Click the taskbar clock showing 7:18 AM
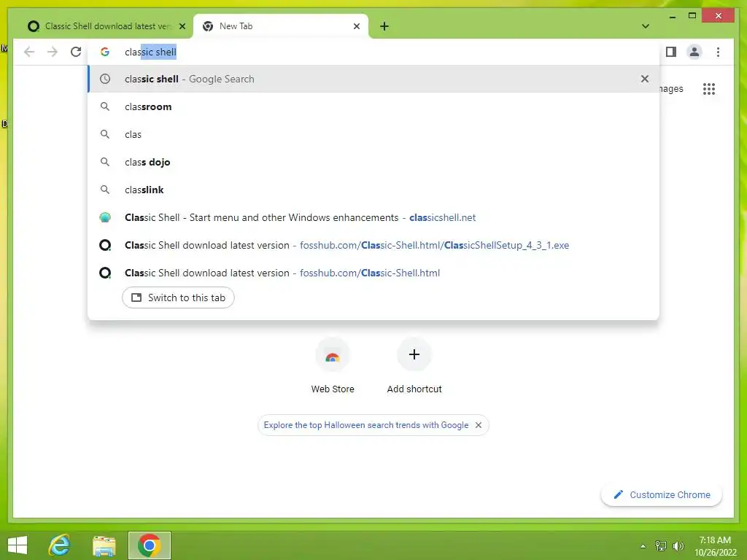 pos(715,546)
